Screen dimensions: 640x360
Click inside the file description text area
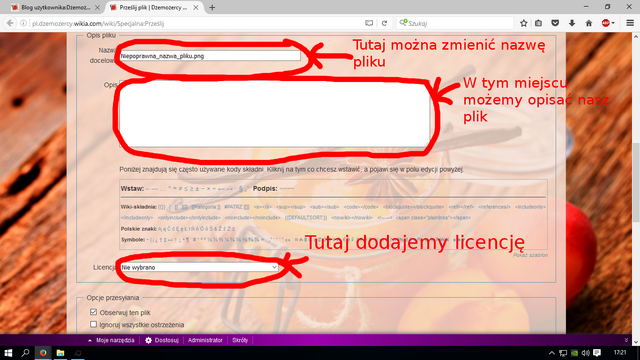point(274,114)
